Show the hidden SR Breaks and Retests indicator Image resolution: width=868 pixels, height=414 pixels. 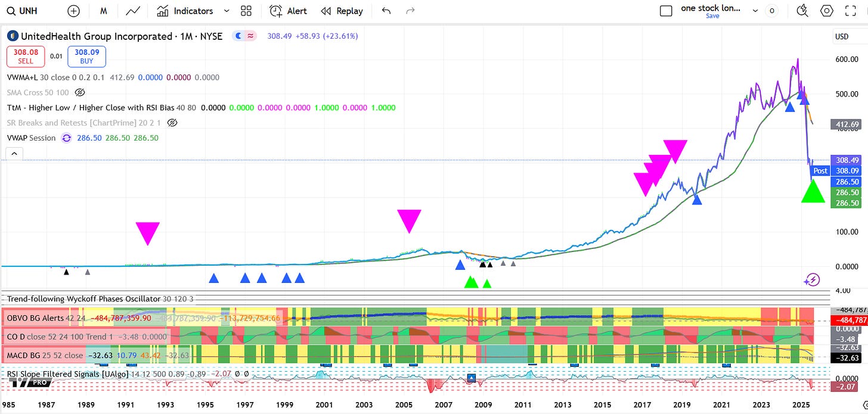(172, 123)
